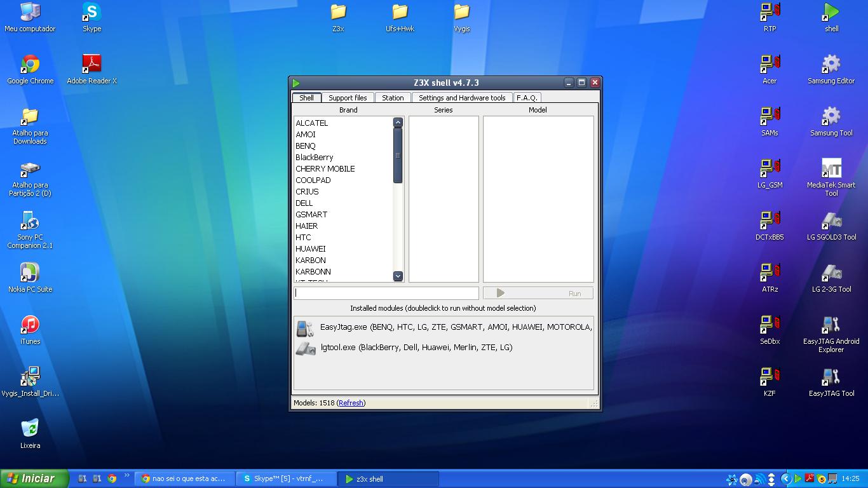Launch the Acer desktop shortcut
The height and width of the screenshot is (488, 868).
[x=770, y=69]
